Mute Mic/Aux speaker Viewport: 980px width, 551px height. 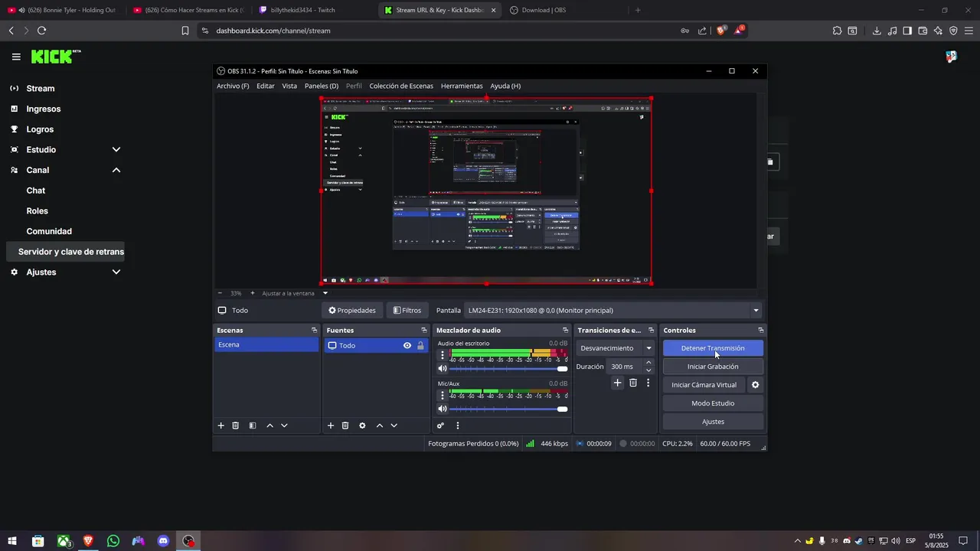pyautogui.click(x=442, y=409)
